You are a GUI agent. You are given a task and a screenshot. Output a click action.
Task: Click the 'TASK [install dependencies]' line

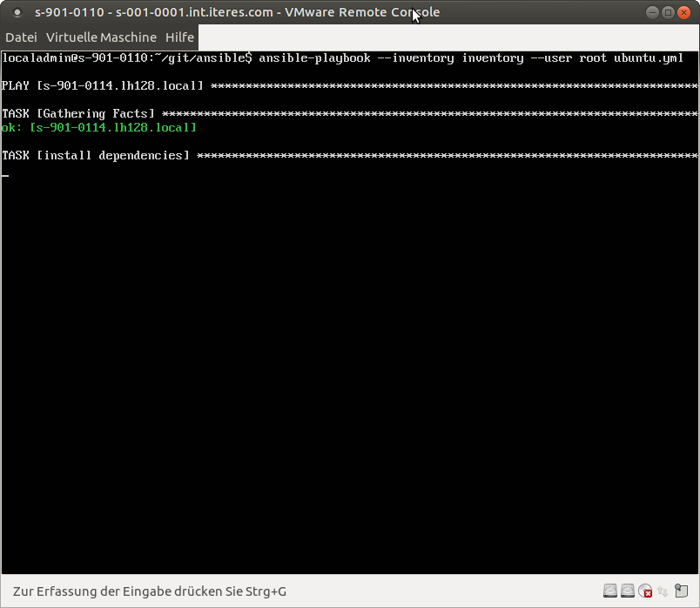tap(350, 155)
